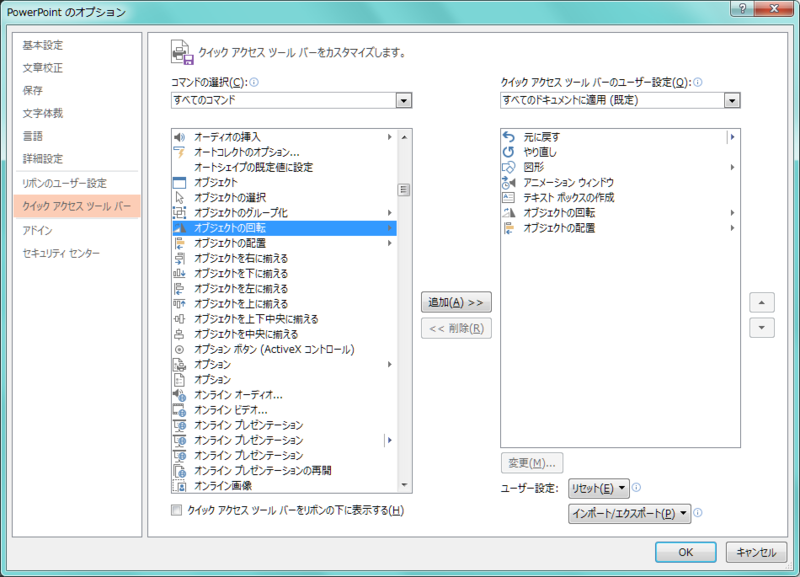Screen dimensions: 800x577
Task: Click the オブジェクトを右に揃える icon
Action: tap(179, 258)
